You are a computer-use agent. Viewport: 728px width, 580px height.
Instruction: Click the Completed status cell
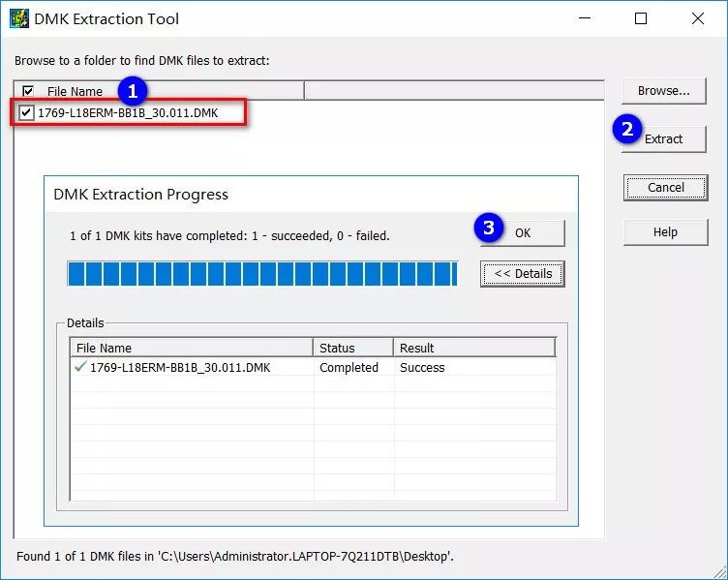(349, 367)
